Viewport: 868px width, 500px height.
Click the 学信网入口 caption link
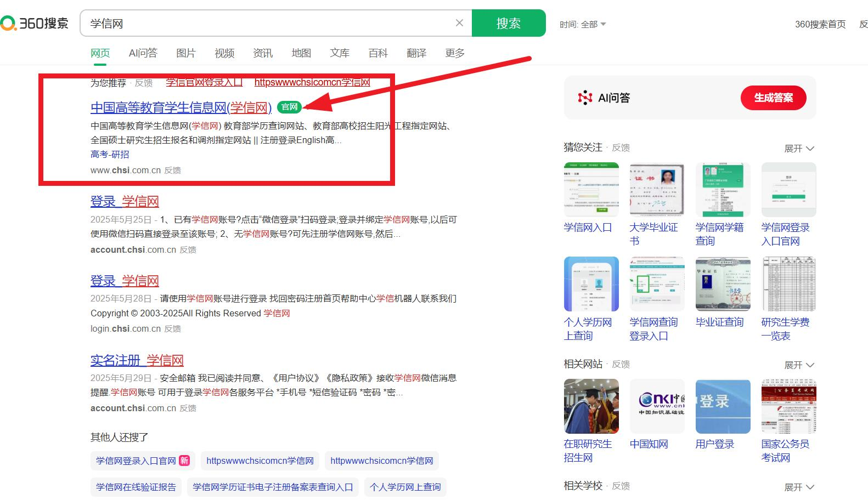point(588,228)
